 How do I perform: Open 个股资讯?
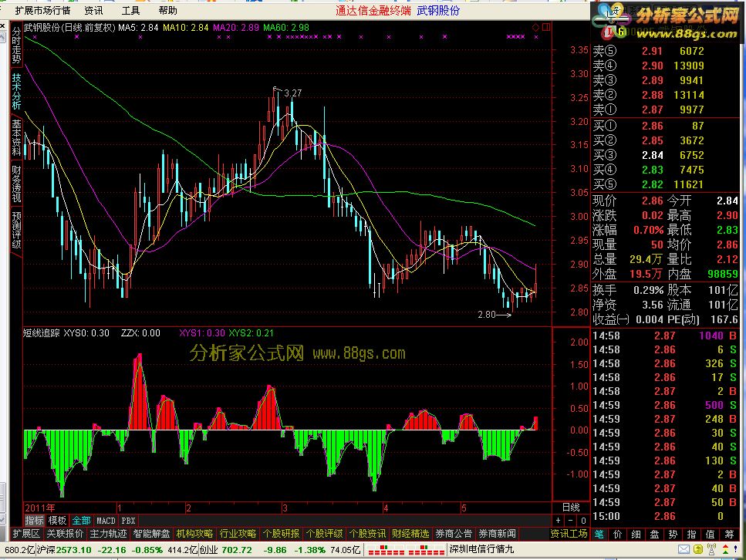tap(367, 534)
